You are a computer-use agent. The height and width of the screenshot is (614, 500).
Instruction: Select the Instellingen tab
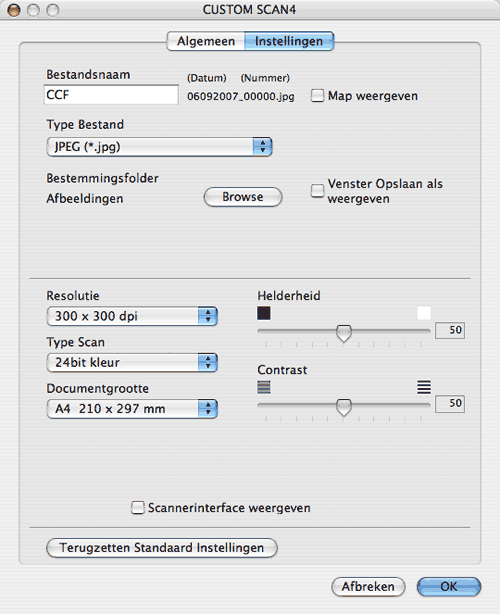tap(289, 41)
